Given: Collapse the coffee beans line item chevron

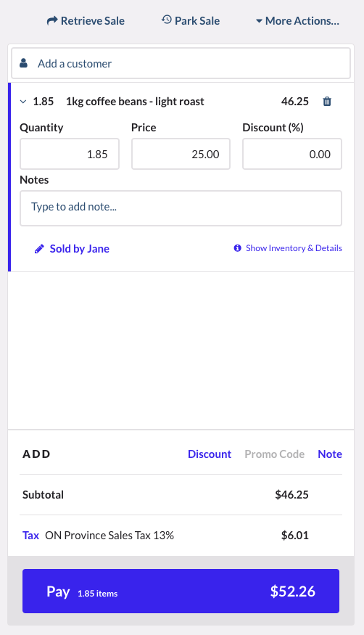Looking at the screenshot, I should pos(23,102).
